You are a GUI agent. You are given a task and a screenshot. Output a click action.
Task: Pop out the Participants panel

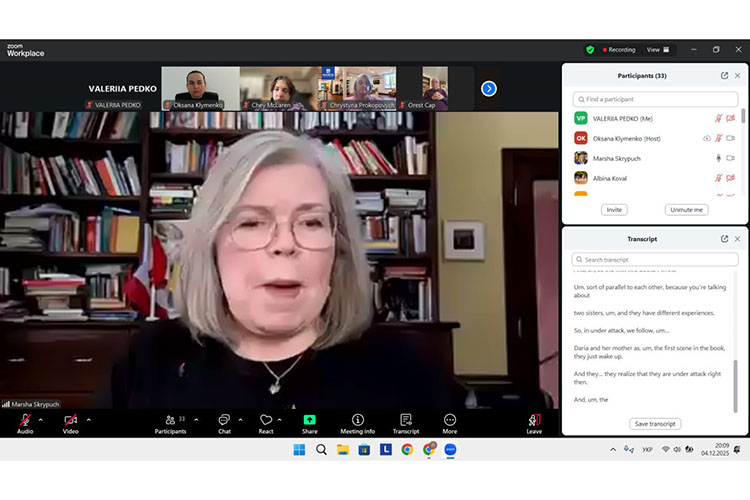pyautogui.click(x=724, y=75)
